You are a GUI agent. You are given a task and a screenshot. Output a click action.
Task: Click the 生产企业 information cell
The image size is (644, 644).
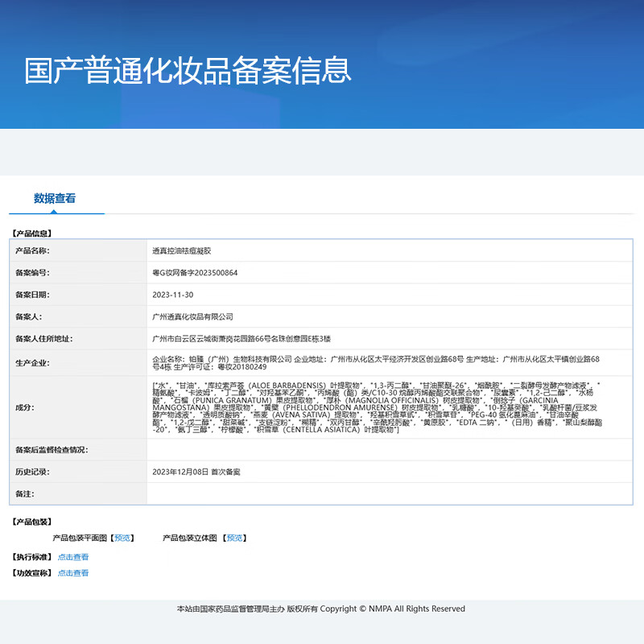click(x=322, y=361)
